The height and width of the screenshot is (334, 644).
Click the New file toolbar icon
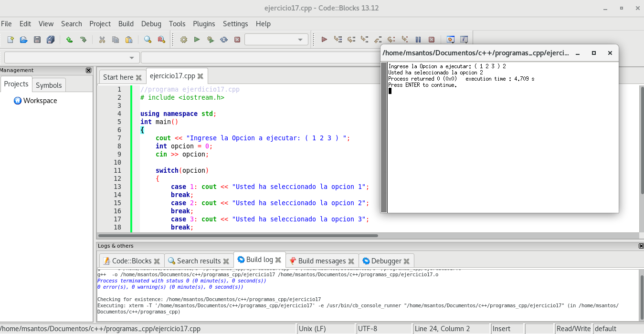click(x=11, y=40)
